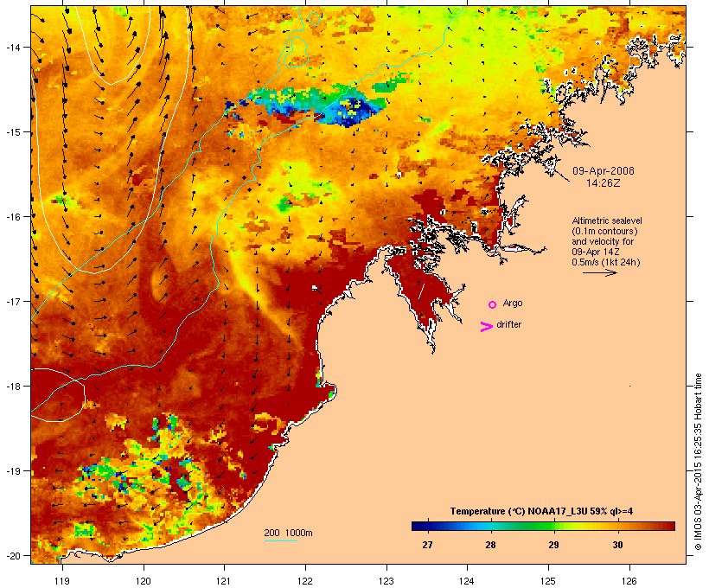Click the '120' longitude axis label

click(x=144, y=581)
